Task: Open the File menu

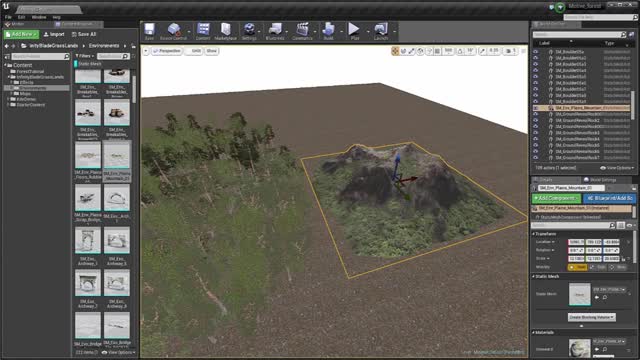Action: 8,17
